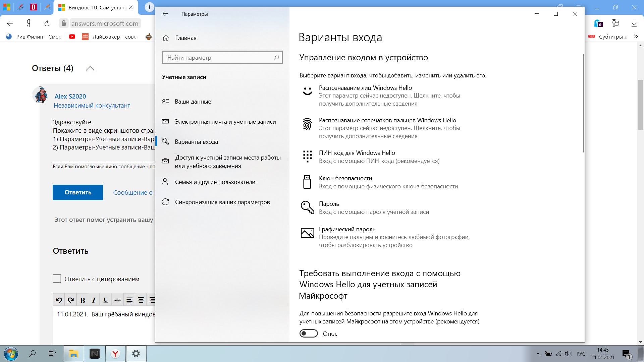Reload the browser page
The width and height of the screenshot is (644, 362).
(x=47, y=23)
